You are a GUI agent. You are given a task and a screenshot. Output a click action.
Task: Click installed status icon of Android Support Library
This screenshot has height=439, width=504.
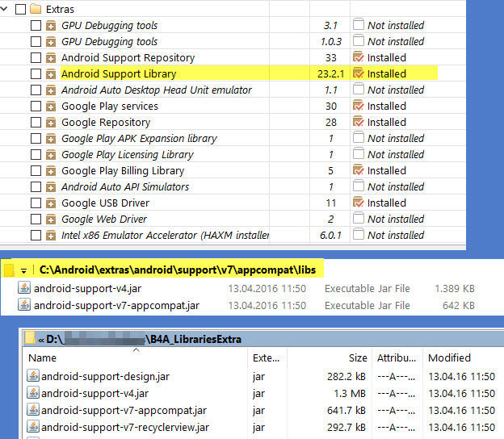tap(359, 73)
